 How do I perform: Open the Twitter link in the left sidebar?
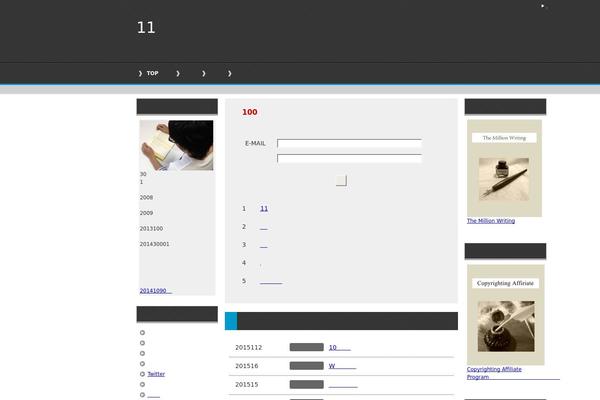coord(156,374)
